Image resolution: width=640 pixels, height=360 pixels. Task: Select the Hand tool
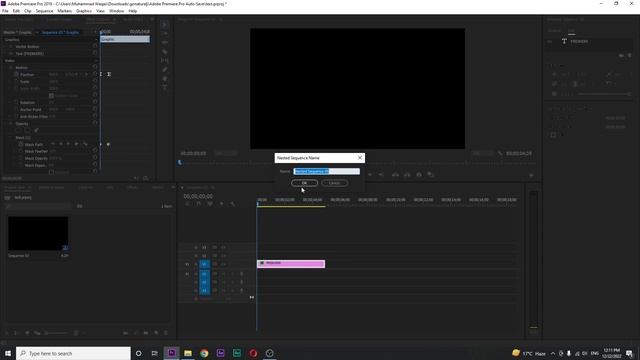(x=165, y=78)
